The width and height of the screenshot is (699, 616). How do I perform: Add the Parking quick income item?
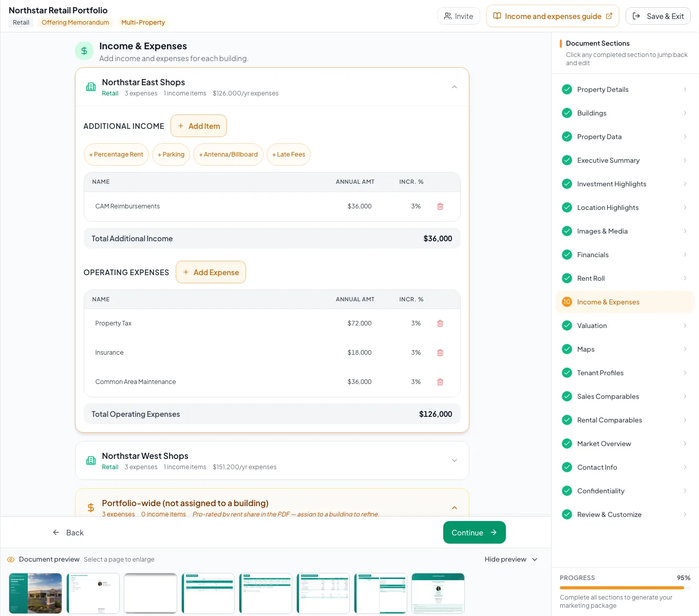[172, 155]
